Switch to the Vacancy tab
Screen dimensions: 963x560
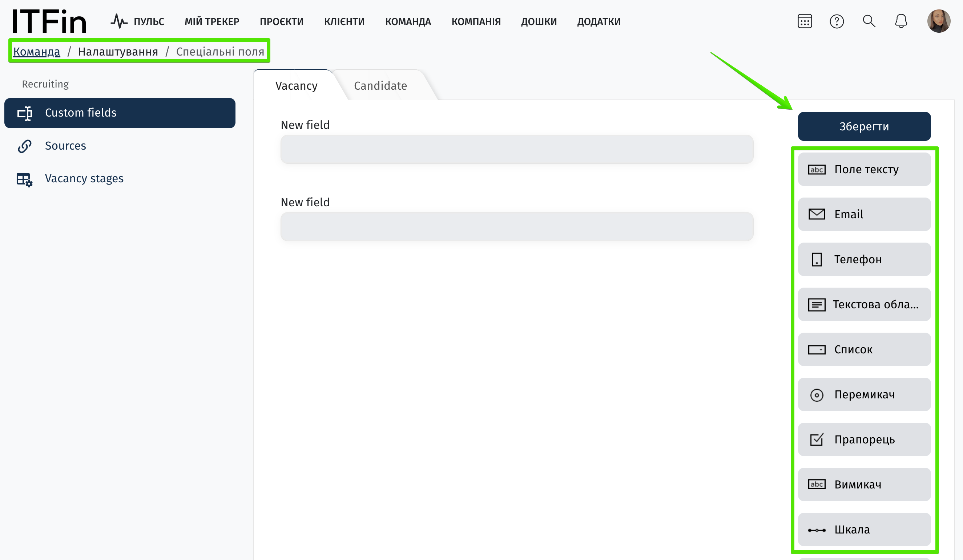pos(297,86)
